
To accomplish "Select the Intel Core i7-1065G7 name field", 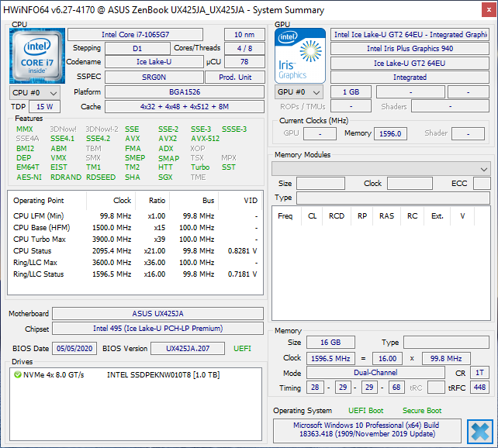I will click(135, 34).
